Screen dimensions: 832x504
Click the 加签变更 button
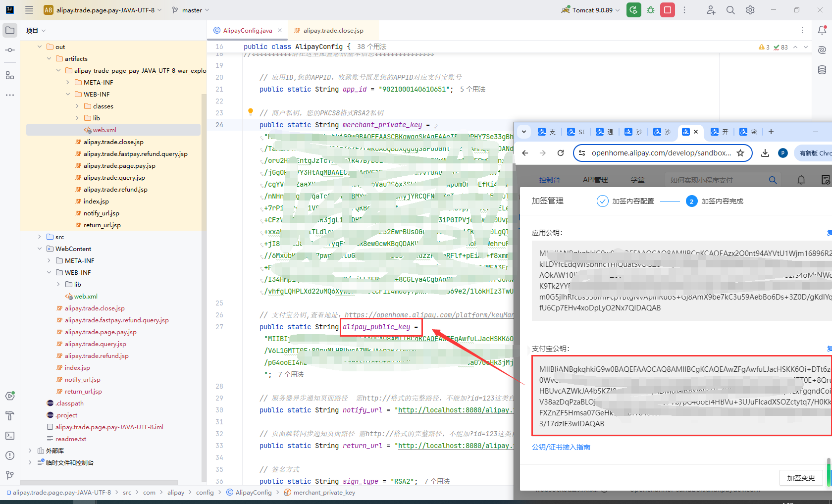[x=801, y=478]
